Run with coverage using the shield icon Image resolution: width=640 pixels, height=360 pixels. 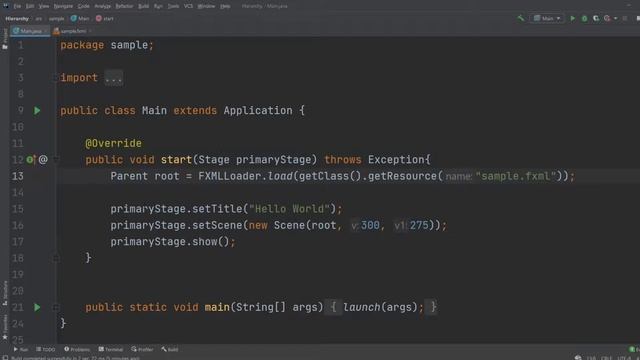(x=596, y=18)
